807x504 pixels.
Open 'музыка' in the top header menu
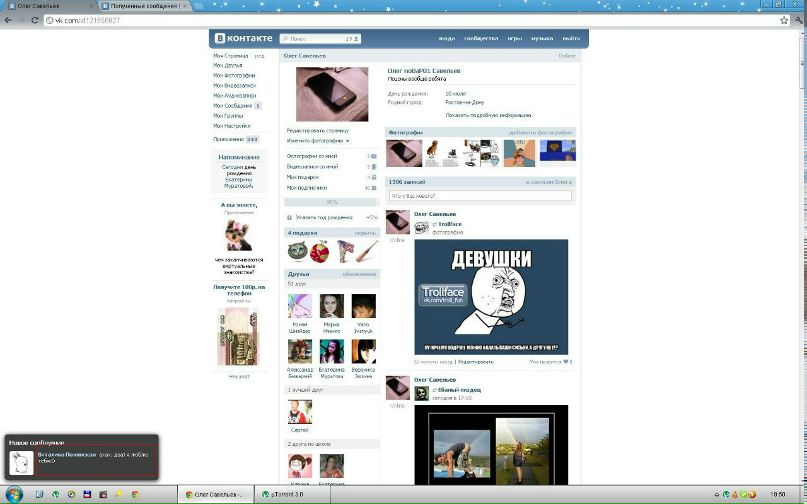(542, 39)
